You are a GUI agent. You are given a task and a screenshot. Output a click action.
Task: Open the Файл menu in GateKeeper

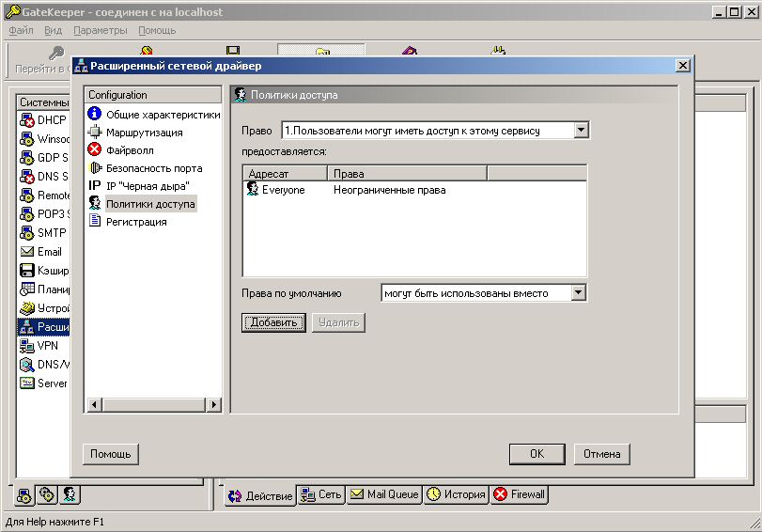coord(21,30)
